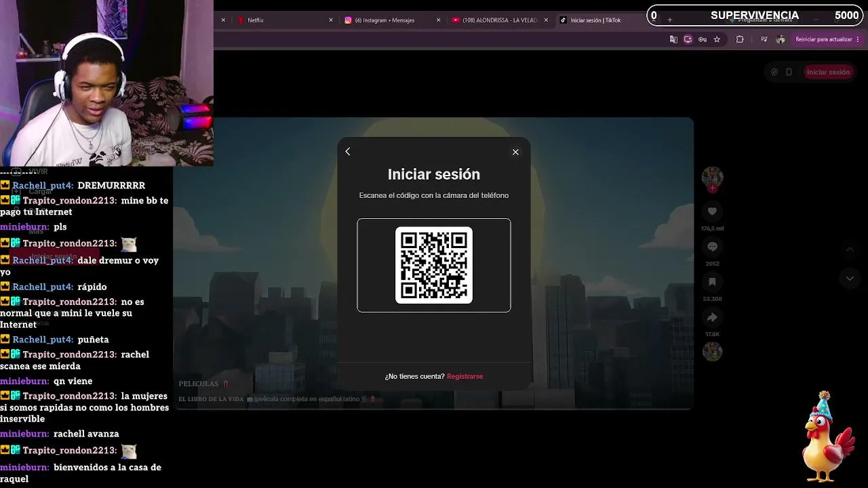Click the PELICULAS account name on video
868x488 pixels.
[199, 384]
